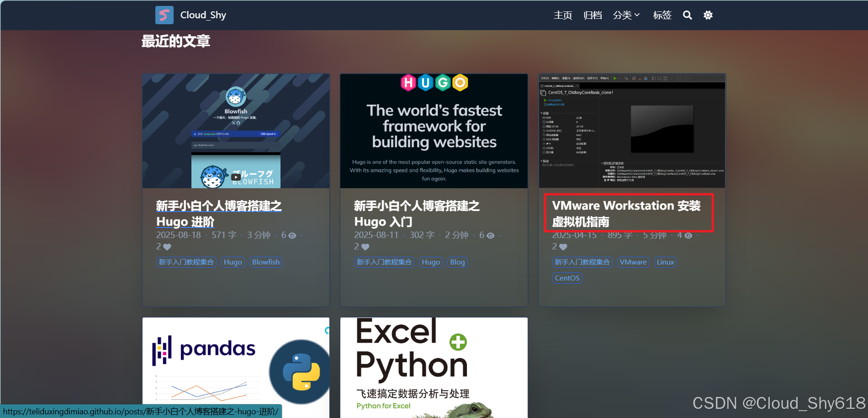Like the VMware article via heart icon
868x418 pixels.
click(563, 247)
